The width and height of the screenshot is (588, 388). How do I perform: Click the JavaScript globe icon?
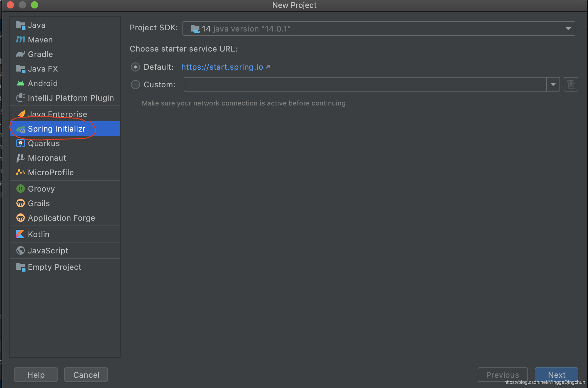point(20,251)
